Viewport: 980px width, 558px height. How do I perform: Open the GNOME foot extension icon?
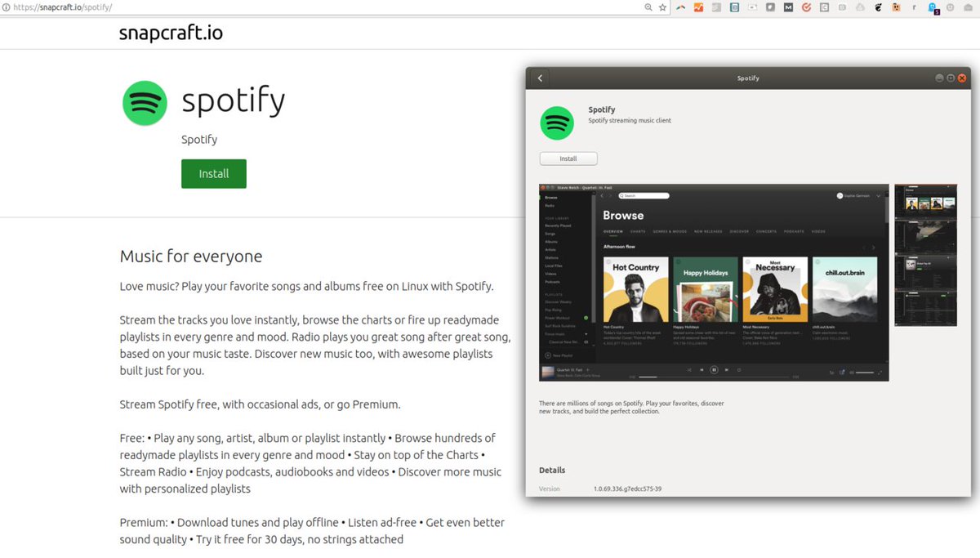pyautogui.click(x=879, y=7)
